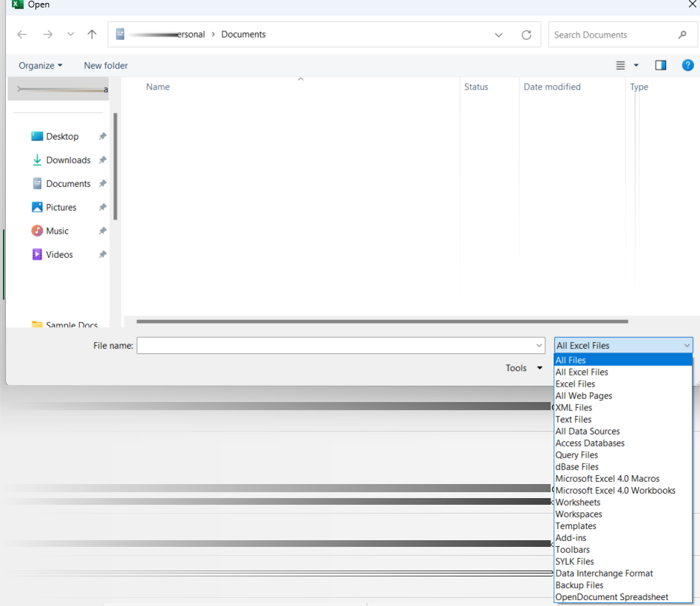Select Text Files option
Viewport: 700px width, 606px height.
(x=623, y=420)
